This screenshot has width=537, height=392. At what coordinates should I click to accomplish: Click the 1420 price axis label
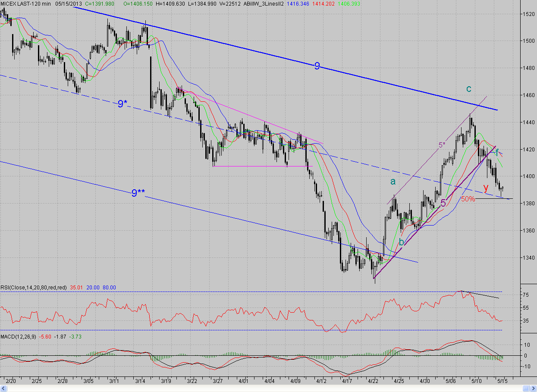pos(529,150)
